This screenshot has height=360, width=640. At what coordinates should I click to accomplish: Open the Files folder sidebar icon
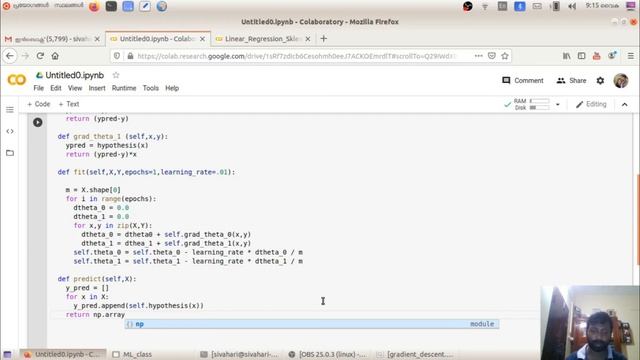point(10,153)
